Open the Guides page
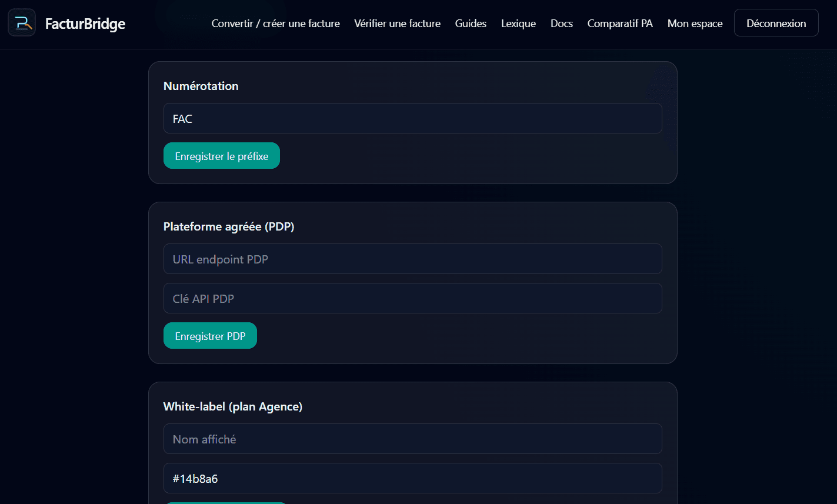Viewport: 837px width, 504px height. [x=471, y=24]
